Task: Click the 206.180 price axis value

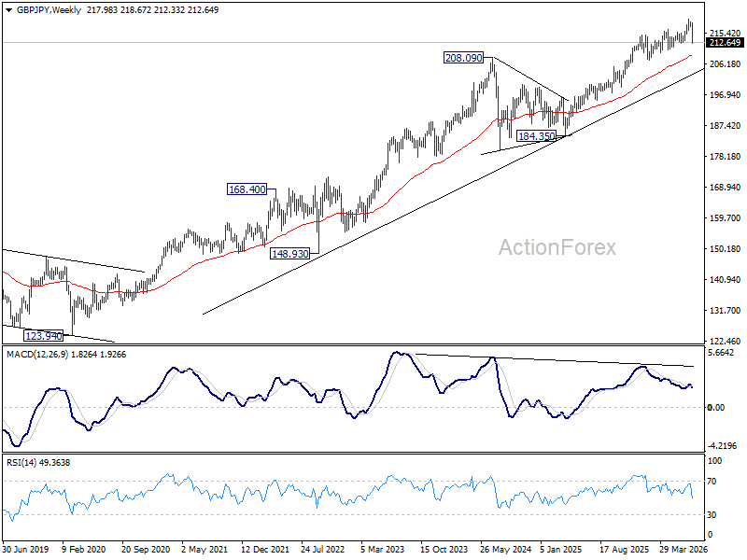Action: coord(726,63)
